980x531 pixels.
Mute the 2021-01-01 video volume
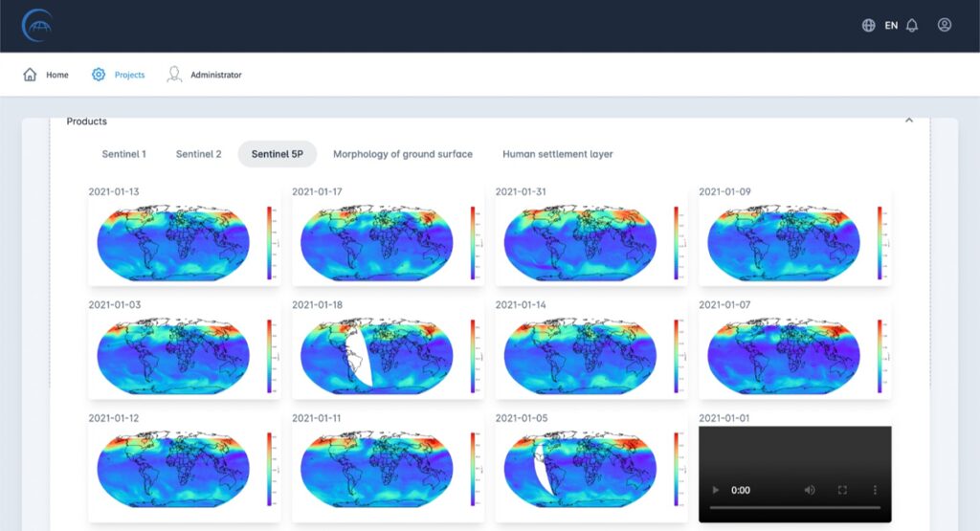(x=810, y=491)
